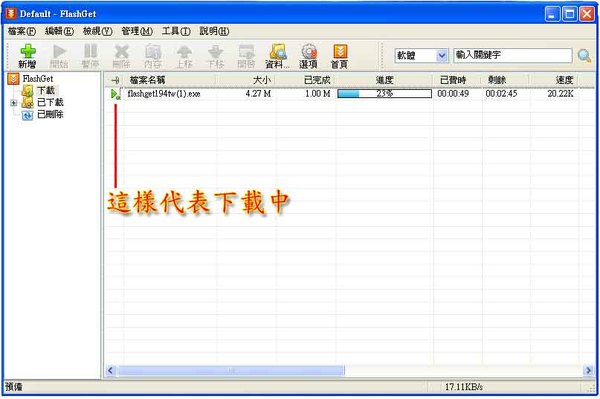Open the 檢視(V) menu

coord(98,31)
